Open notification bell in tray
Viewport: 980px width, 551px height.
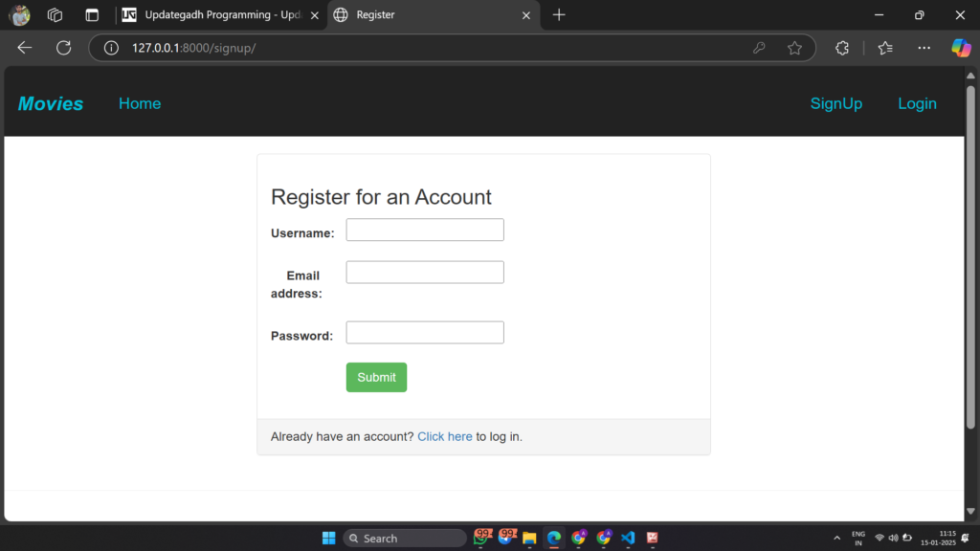966,538
